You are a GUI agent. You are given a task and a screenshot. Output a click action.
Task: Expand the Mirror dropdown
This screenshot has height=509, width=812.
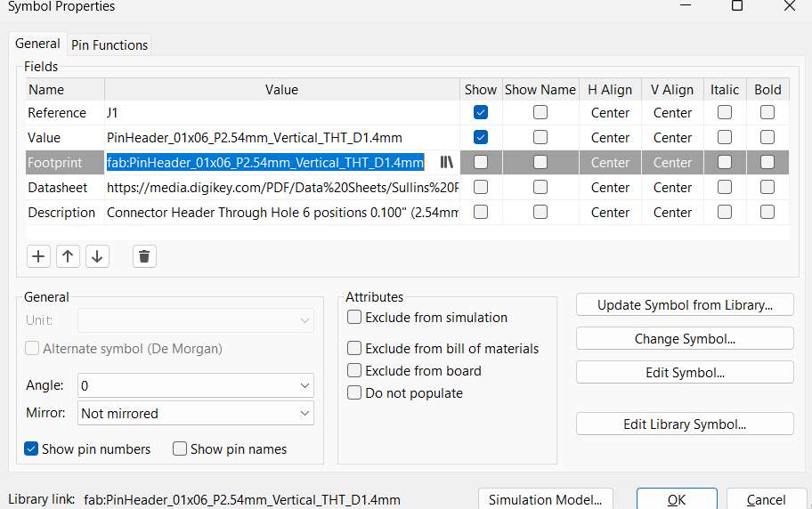pos(195,414)
